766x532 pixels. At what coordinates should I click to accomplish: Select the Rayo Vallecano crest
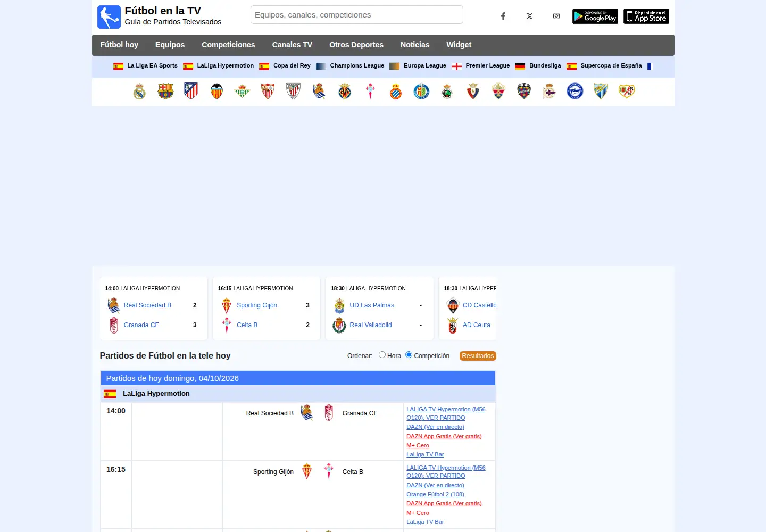(x=627, y=92)
